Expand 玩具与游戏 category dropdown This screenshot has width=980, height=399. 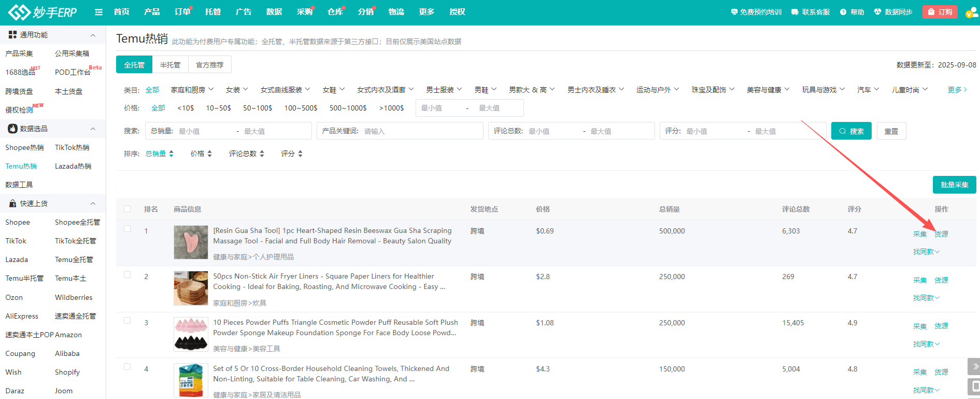click(x=823, y=90)
